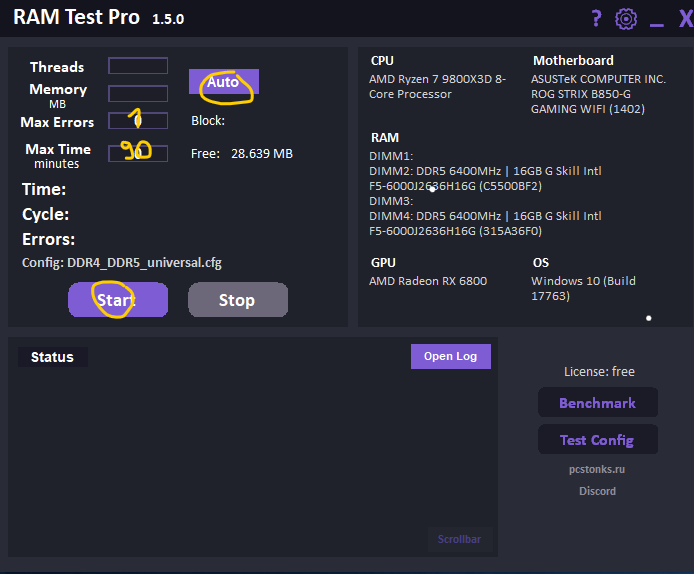Select AMD Radeon RX 6800 text
The width and height of the screenshot is (694, 574).
[x=428, y=281]
